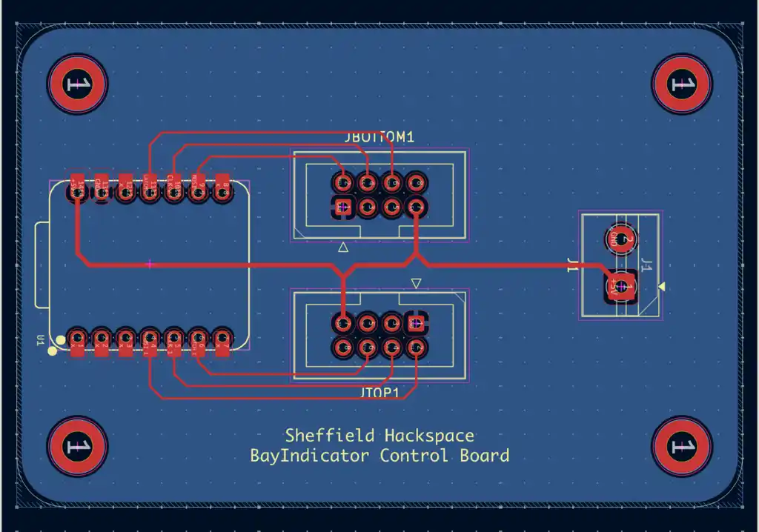
Task: Select the bottom-right mounting hole pad
Action: 682,446
